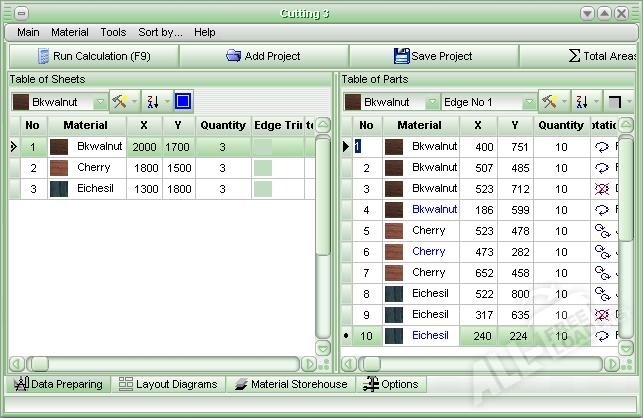Click the Cherry color swatch in sheet row 2
The height and width of the screenshot is (418, 643).
59,168
